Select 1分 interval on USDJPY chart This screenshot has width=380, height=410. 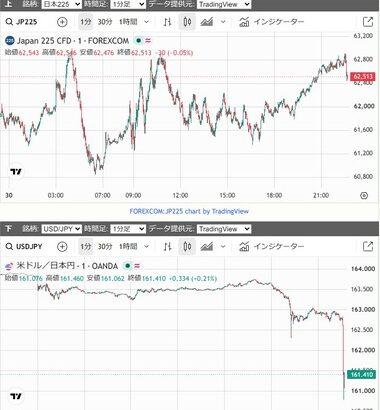[86, 247]
